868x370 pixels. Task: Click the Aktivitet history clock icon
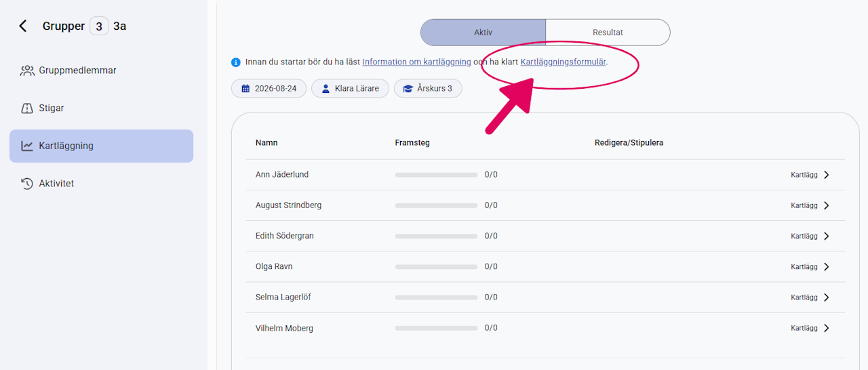coord(27,184)
